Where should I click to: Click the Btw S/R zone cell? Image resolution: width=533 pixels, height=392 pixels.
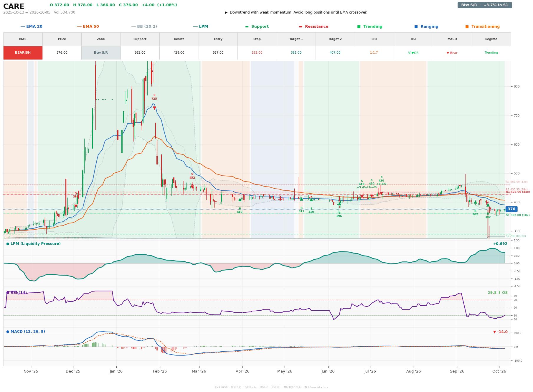101,53
